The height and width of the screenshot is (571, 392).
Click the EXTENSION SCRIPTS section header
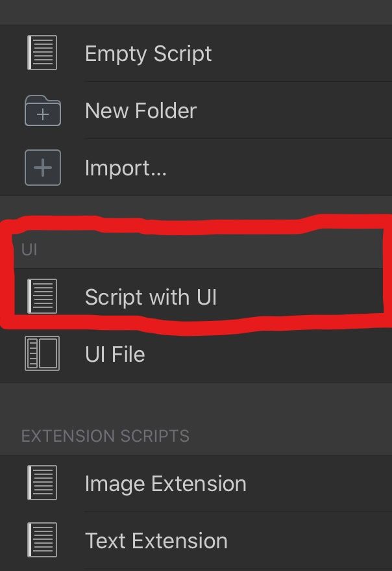click(105, 435)
